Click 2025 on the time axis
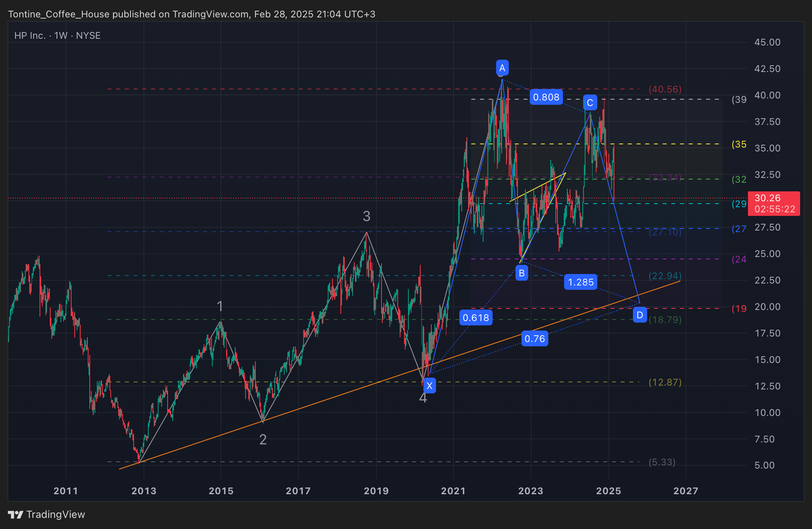The width and height of the screenshot is (812, 529). tap(608, 491)
